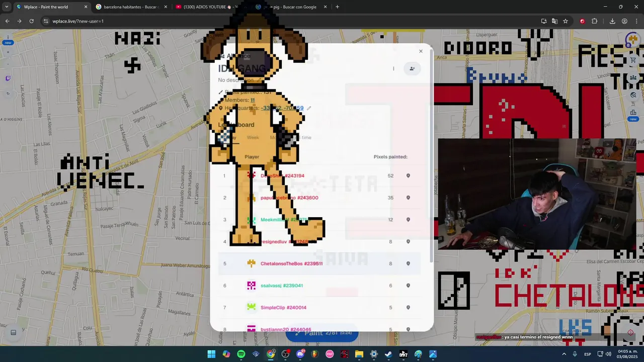Click the install app icon in the address bar

pyautogui.click(x=544, y=21)
